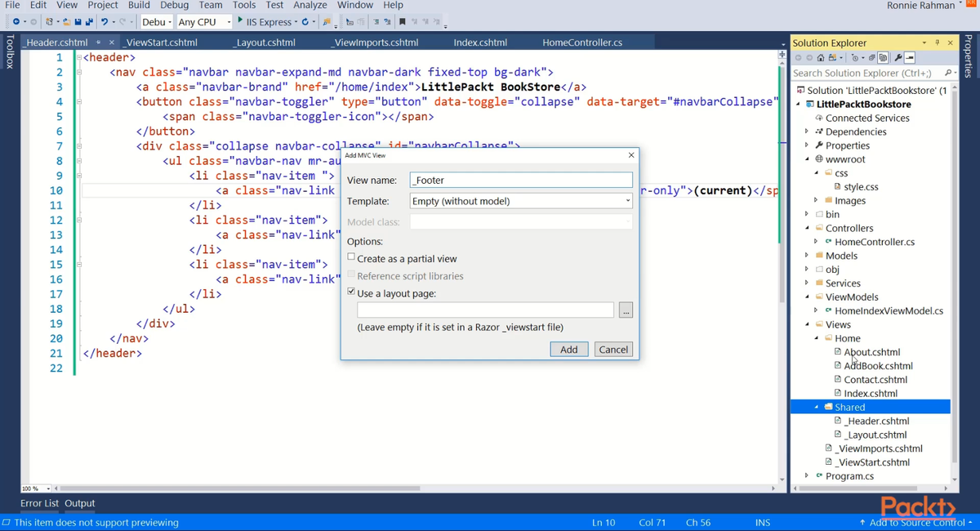The image size is (980, 531).
Task: Start the app with the IIS Express play icon
Action: [240, 20]
